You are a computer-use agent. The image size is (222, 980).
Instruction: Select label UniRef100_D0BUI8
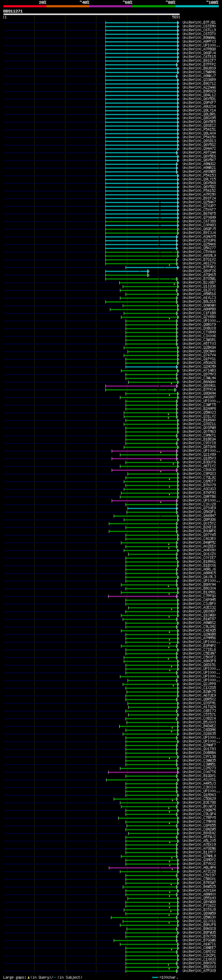tap(199, 328)
